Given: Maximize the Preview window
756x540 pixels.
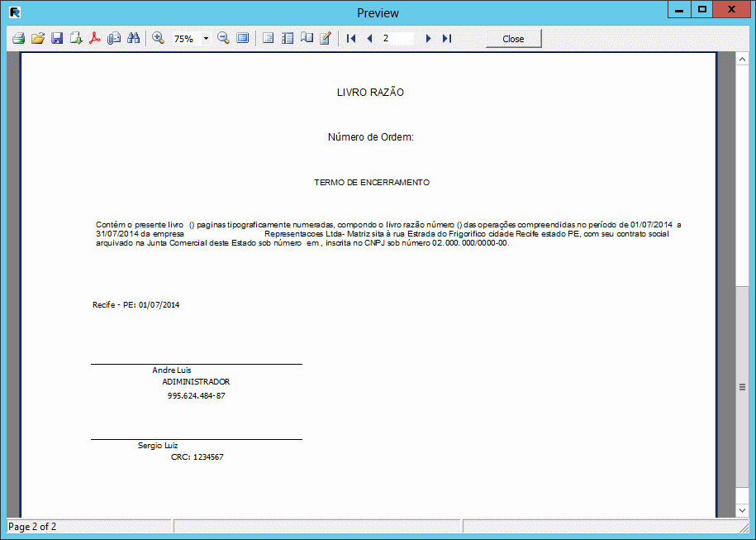Looking at the screenshot, I should 702,10.
